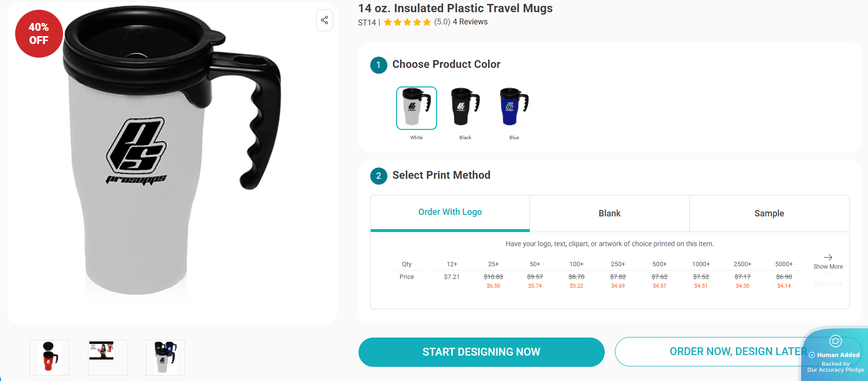Screen dimensions: 868x381
Task: Open the 4 Reviews link
Action: click(470, 22)
